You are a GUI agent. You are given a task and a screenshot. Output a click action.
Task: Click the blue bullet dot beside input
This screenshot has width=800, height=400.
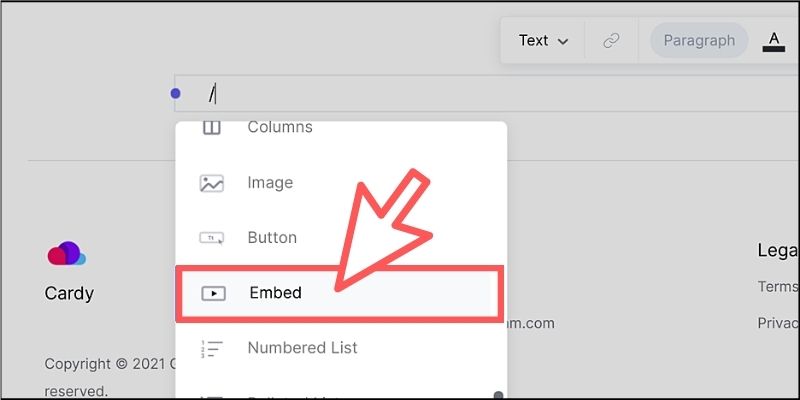coord(176,94)
